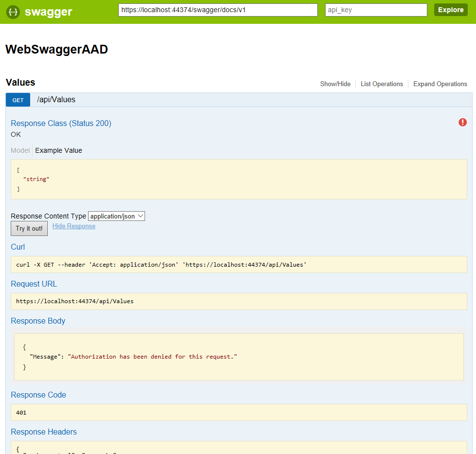Open the Response Content Type dropdown
Screen dimensions: 476x454
coord(117,216)
